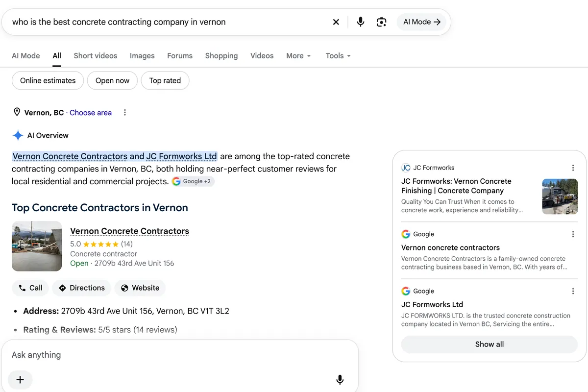The height and width of the screenshot is (392, 588).
Task: Apply the Open now filter chip
Action: 113,81
